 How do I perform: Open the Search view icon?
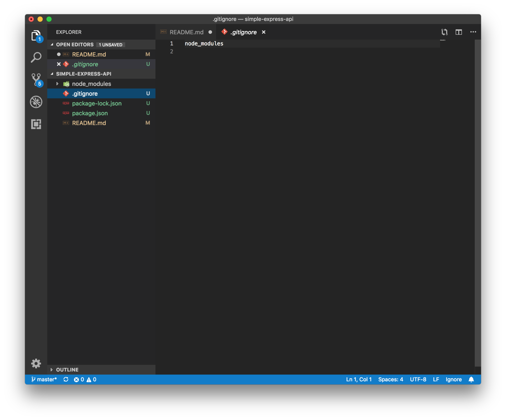pyautogui.click(x=36, y=57)
